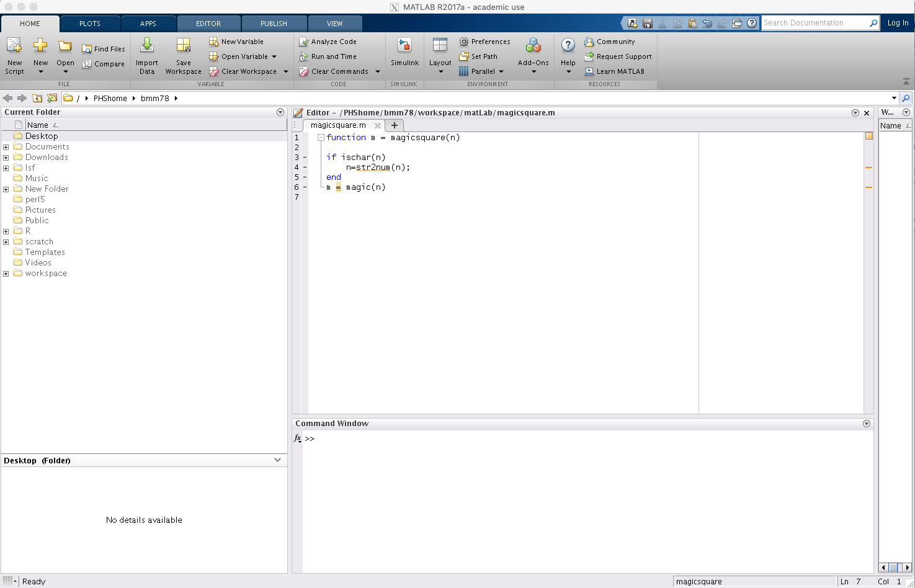
Task: Launch the Compare tool
Action: [104, 64]
